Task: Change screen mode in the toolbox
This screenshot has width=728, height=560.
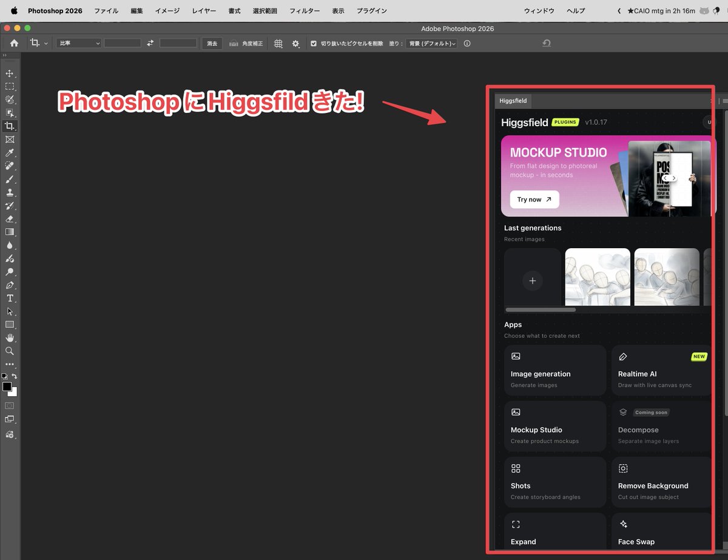Action: (10, 419)
